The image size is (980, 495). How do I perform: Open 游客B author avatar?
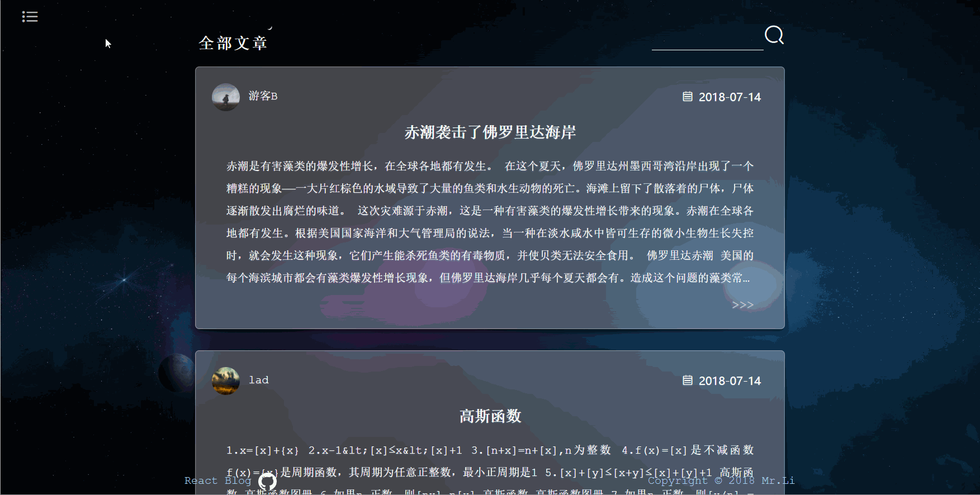pyautogui.click(x=226, y=97)
